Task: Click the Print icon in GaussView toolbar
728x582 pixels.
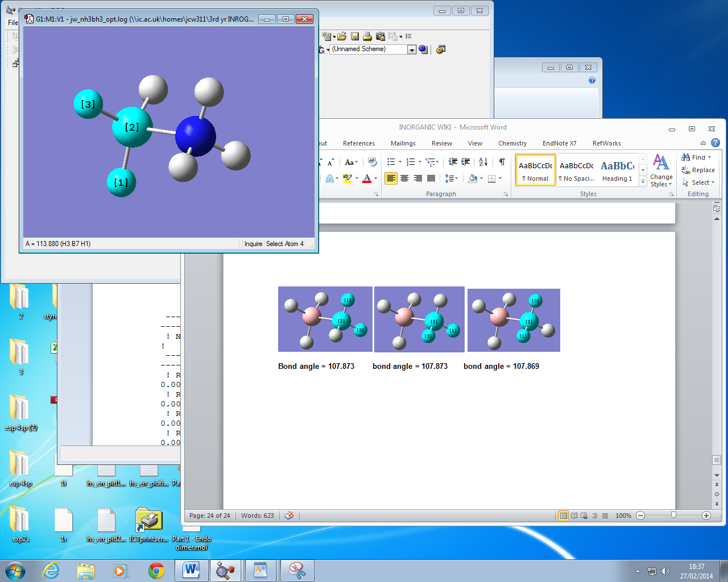Action: pos(367,36)
